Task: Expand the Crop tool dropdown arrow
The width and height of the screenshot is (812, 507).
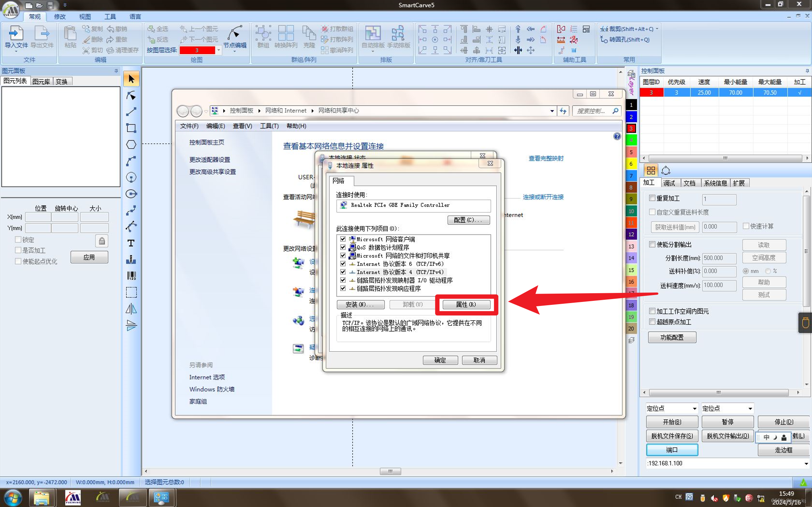Action: [657, 29]
